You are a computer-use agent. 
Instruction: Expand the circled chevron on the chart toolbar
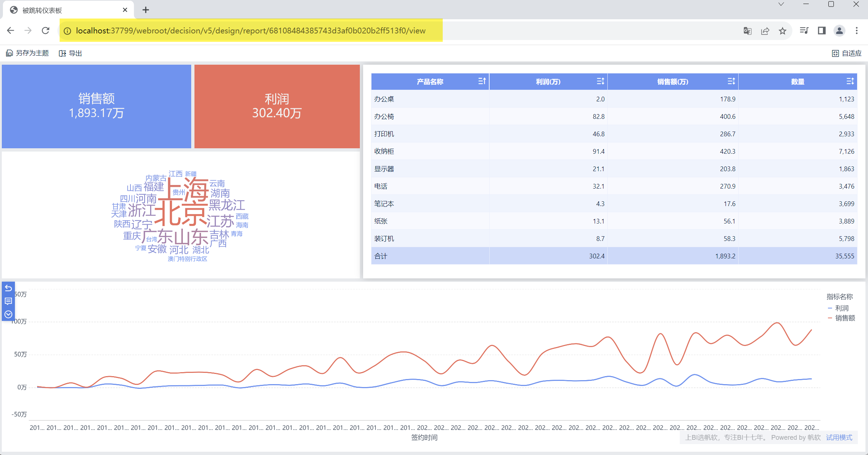8,314
